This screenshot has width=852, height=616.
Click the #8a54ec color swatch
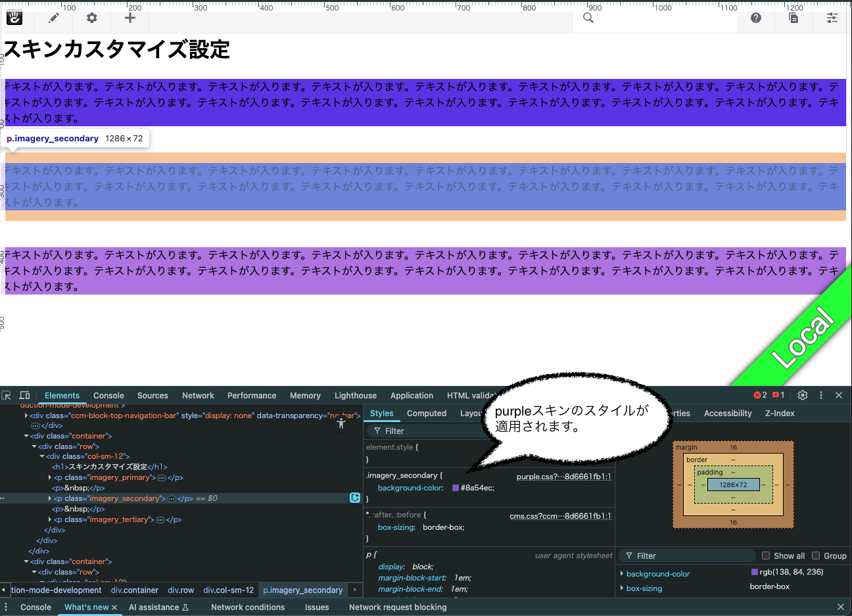[x=456, y=488]
